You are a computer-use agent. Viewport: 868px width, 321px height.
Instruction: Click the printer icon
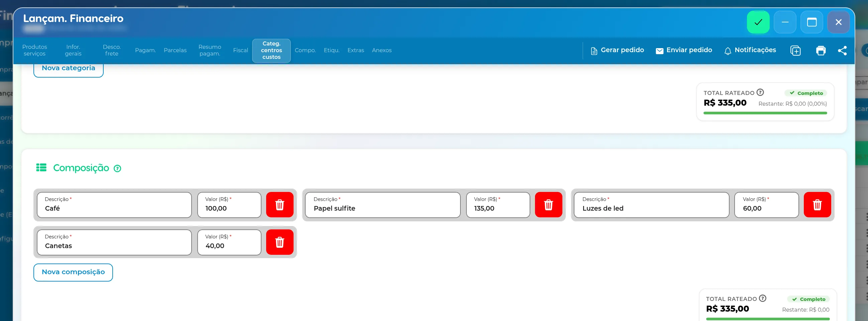tap(821, 50)
